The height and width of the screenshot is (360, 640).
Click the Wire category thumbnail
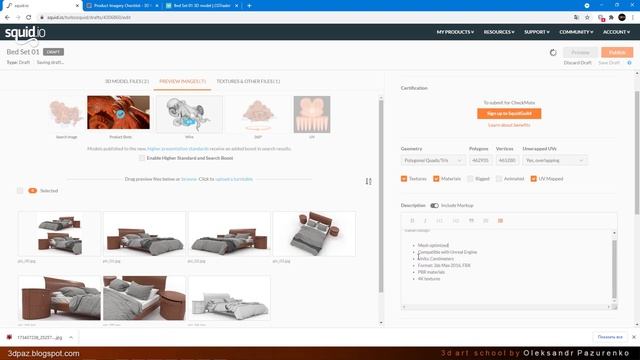(189, 114)
